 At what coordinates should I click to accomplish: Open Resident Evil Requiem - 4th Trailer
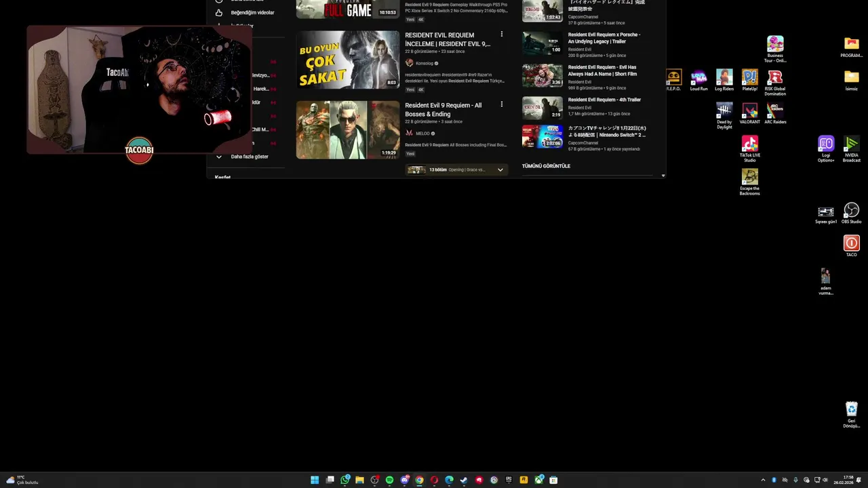[x=604, y=100]
